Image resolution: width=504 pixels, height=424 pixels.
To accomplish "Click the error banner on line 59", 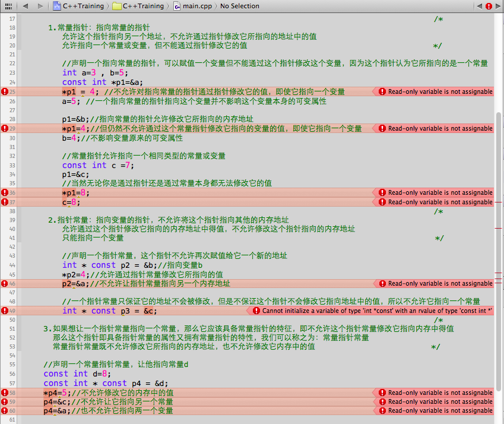I will pyautogui.click(x=433, y=401).
